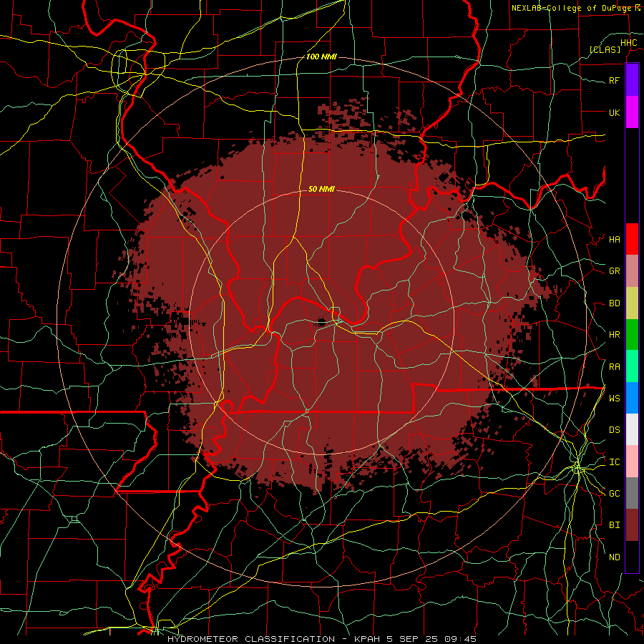Click the DS white legend swatch
The image size is (644, 644).
pyautogui.click(x=632, y=429)
